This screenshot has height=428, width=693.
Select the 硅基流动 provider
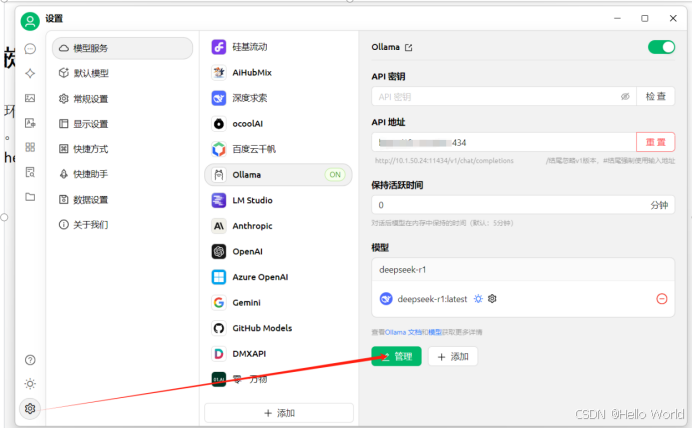[x=278, y=47]
